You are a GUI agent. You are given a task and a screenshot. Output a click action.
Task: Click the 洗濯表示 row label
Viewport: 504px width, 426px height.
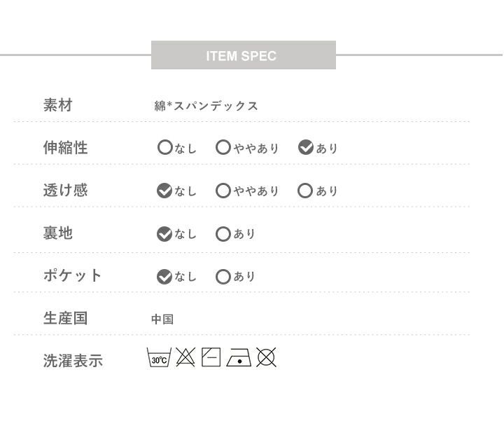point(73,361)
